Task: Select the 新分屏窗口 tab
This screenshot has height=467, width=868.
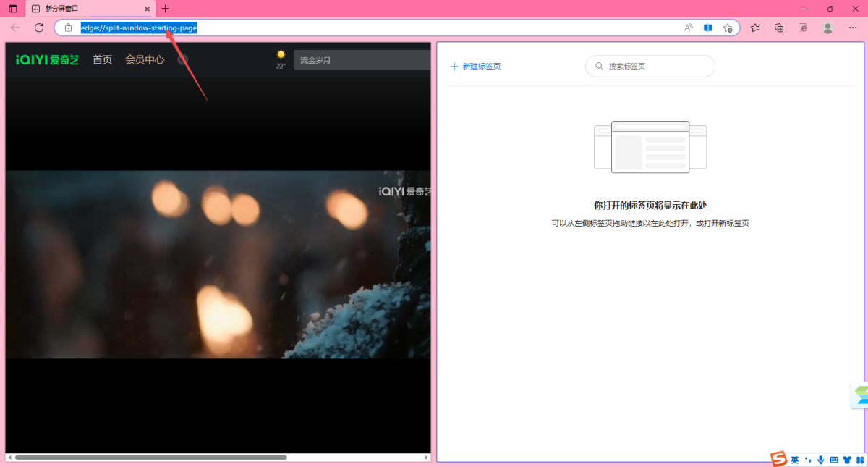Action: (87, 9)
